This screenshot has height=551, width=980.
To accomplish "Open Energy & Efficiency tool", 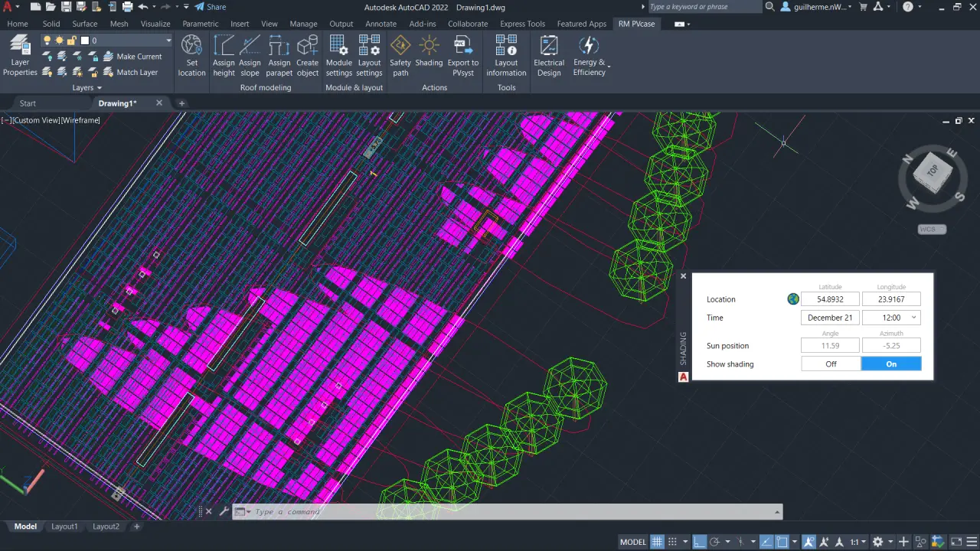I will 589,55.
